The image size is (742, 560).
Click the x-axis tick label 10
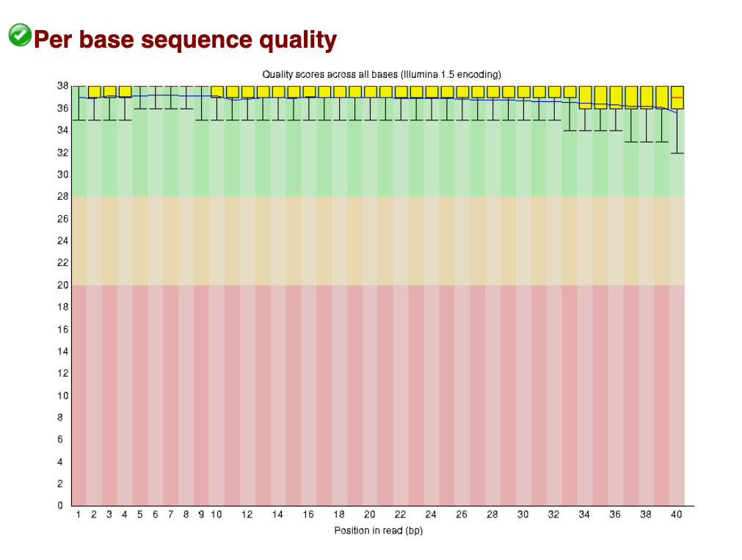point(217,514)
